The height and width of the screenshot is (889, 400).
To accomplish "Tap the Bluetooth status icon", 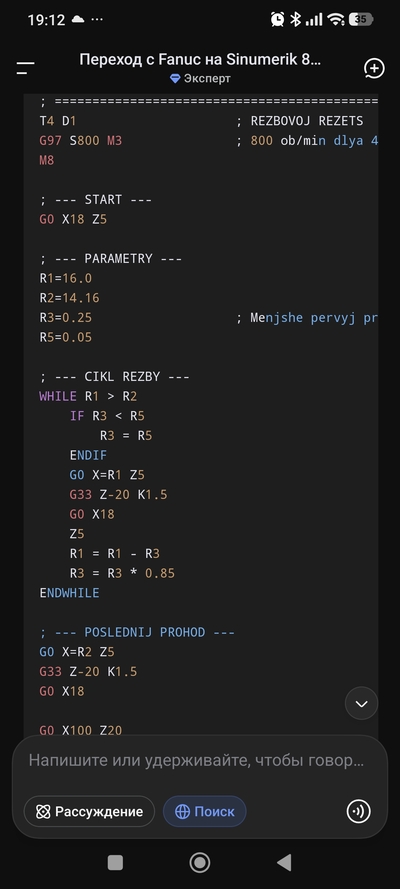I will coord(295,19).
